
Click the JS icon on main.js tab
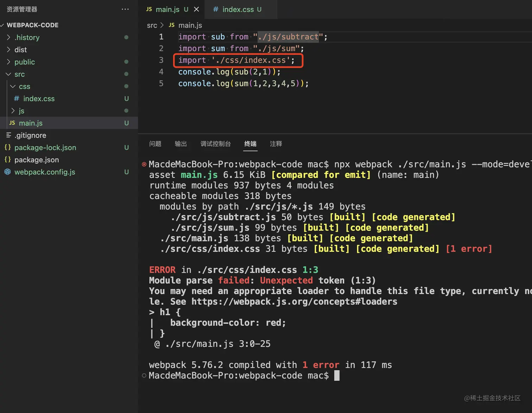149,9
